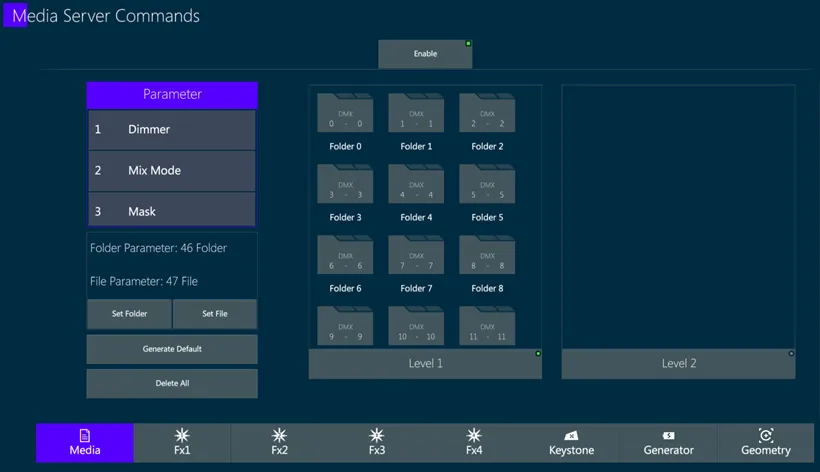Screen dimensions: 820x472
Task: Click the Set Folder button
Action: click(129, 314)
